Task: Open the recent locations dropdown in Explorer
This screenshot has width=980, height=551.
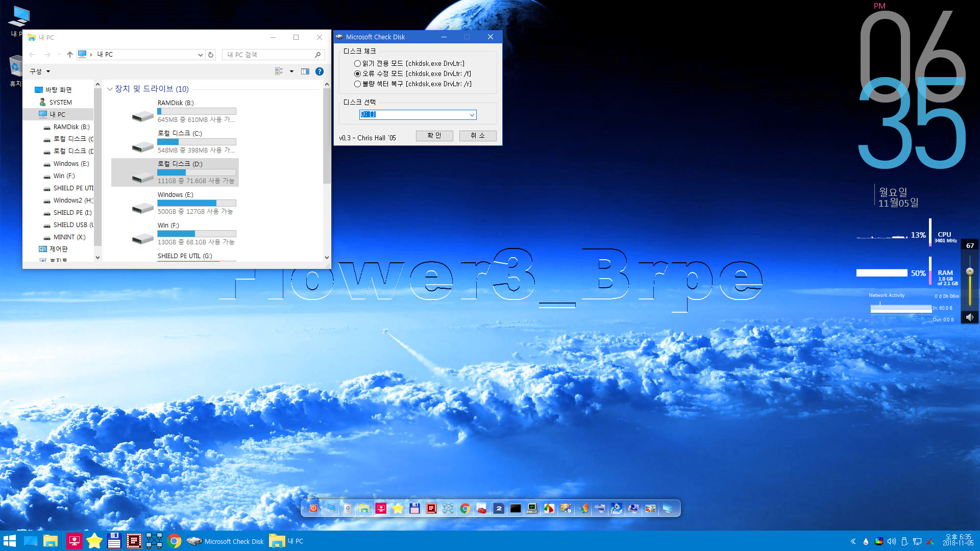Action: click(x=59, y=55)
